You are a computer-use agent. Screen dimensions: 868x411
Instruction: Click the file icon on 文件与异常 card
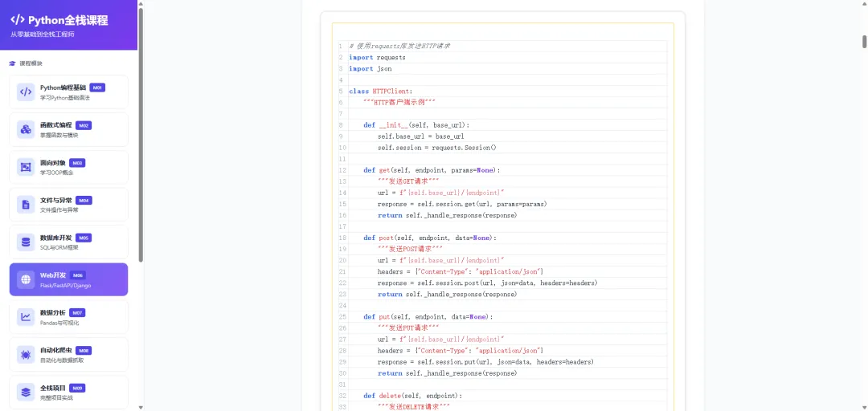tap(26, 205)
